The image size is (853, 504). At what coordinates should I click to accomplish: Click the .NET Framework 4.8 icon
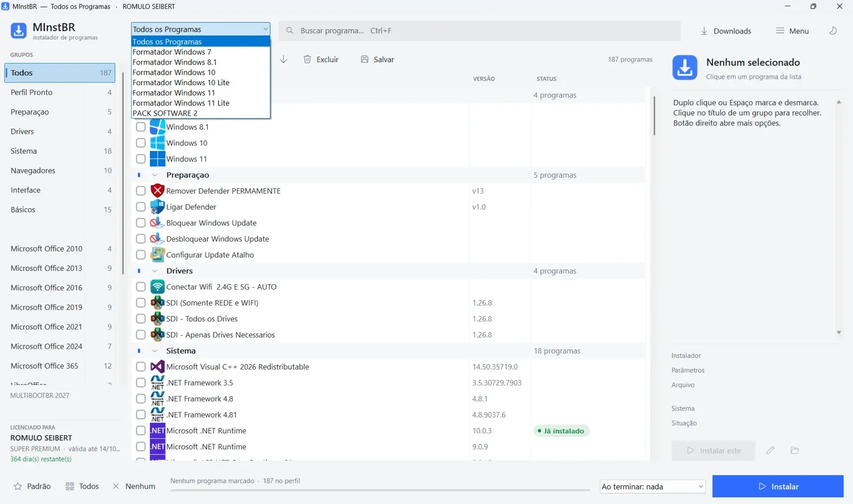pyautogui.click(x=157, y=399)
